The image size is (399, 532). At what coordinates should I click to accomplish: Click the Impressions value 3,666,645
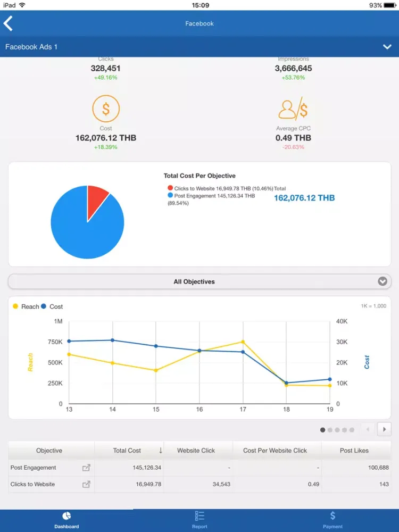[293, 68]
